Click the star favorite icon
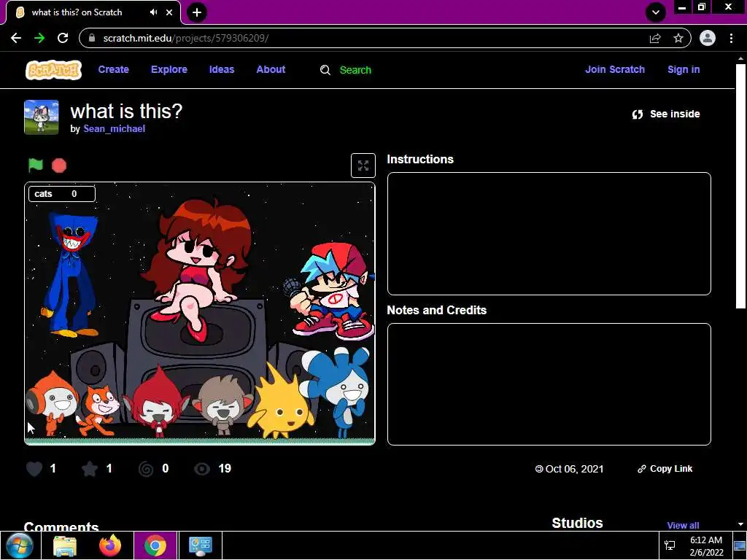 click(x=90, y=469)
